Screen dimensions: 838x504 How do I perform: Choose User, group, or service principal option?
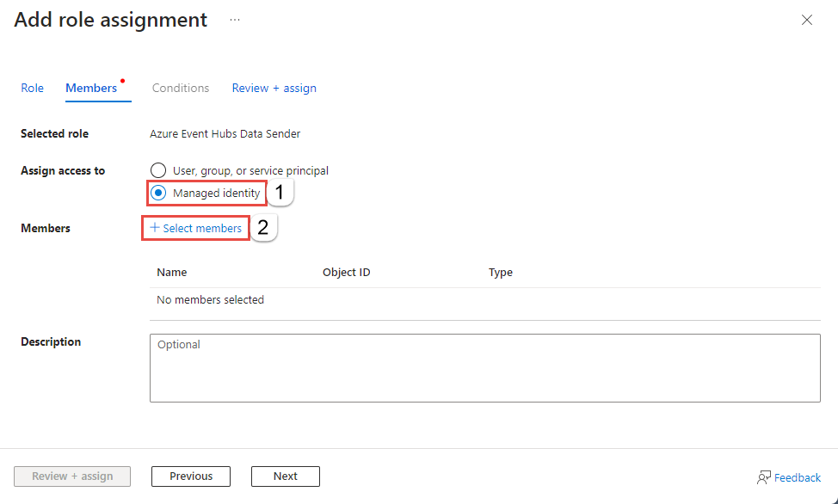tap(158, 170)
